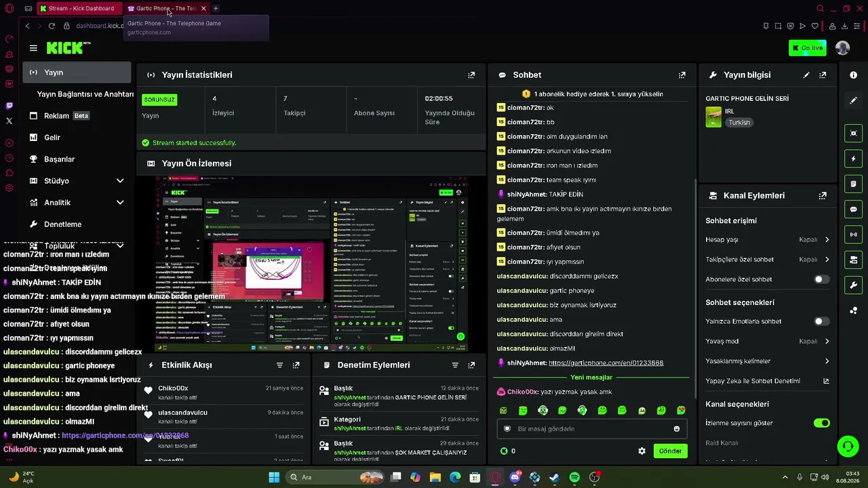Open Reklam Beta menu item
This screenshot has height=488, width=868.
pyautogui.click(x=77, y=116)
